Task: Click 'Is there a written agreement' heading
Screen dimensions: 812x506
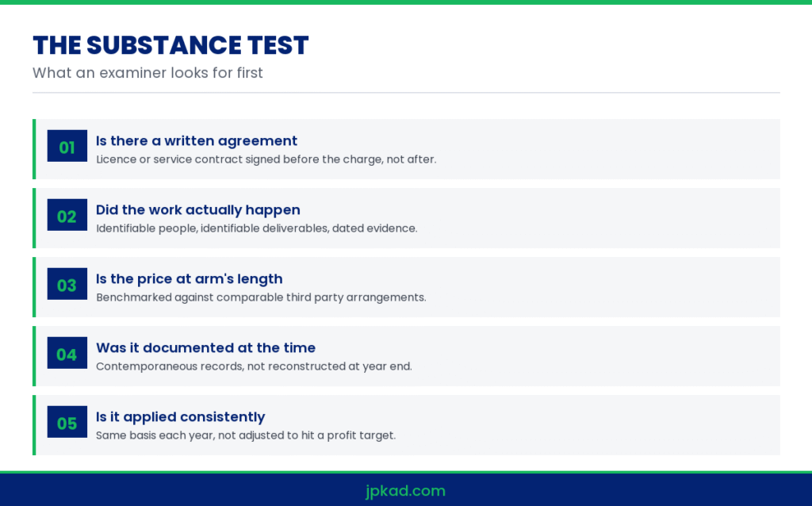Action: 197,141
